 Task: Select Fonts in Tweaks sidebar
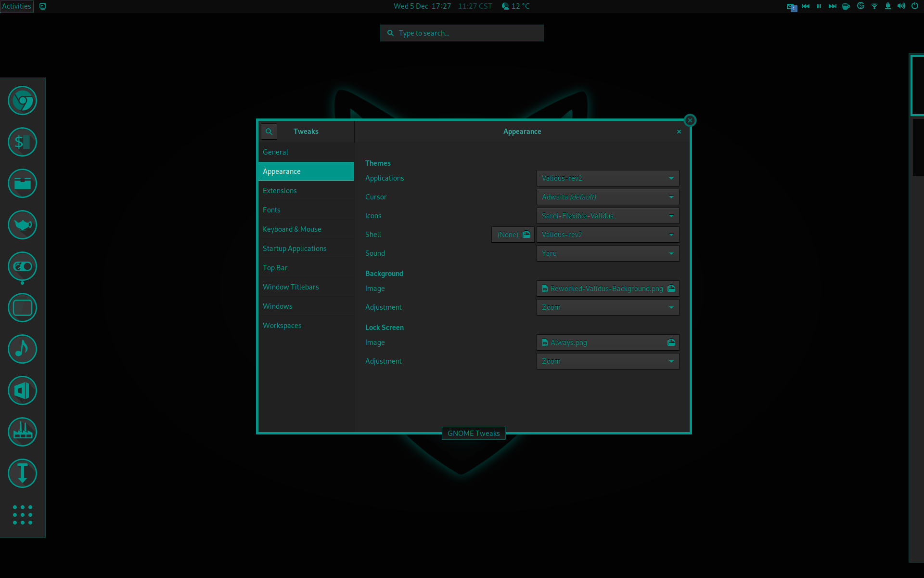(x=306, y=210)
